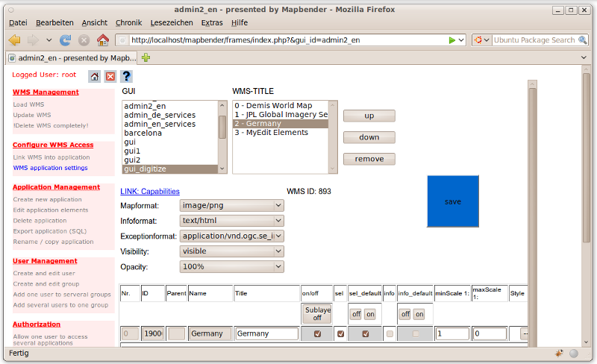Open the Lesezeichen menu
597x364 pixels.
tap(172, 23)
